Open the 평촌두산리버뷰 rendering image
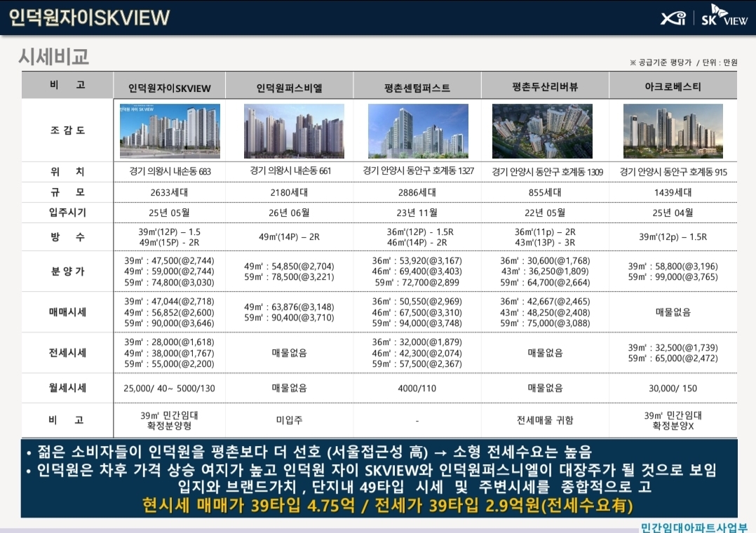Image resolution: width=756 pixels, height=533 pixels. (542, 130)
